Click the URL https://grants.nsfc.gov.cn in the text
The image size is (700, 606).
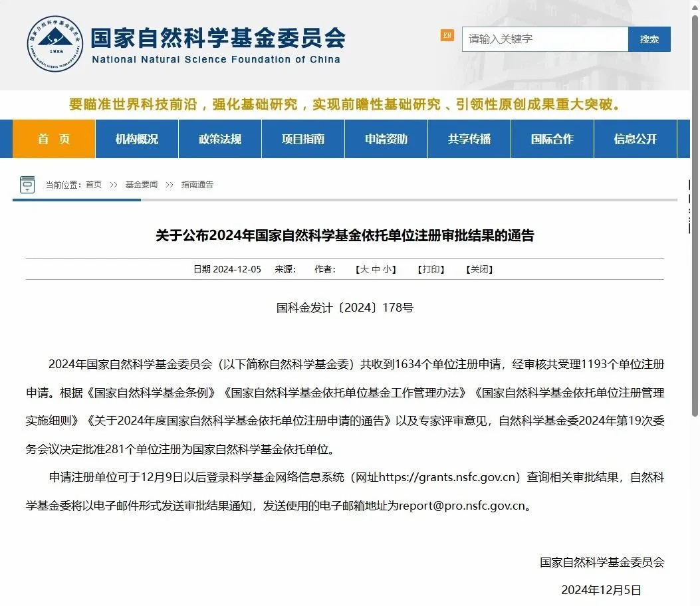click(x=447, y=477)
